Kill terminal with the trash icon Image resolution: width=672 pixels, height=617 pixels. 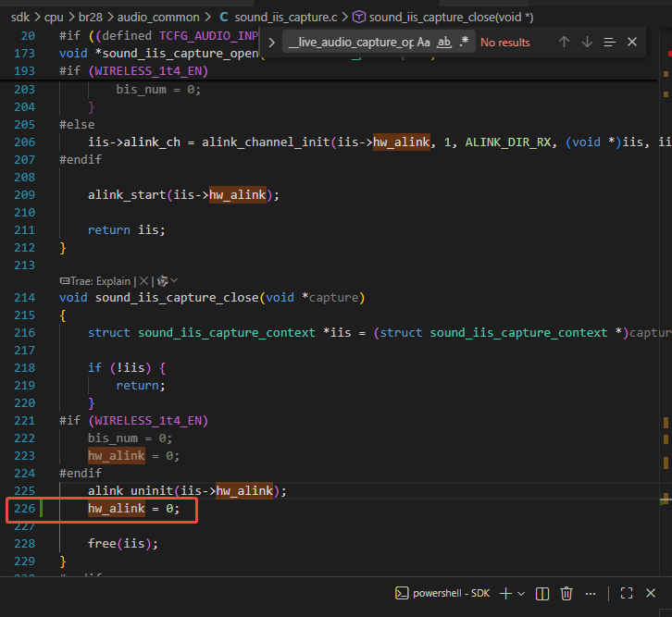click(x=566, y=594)
